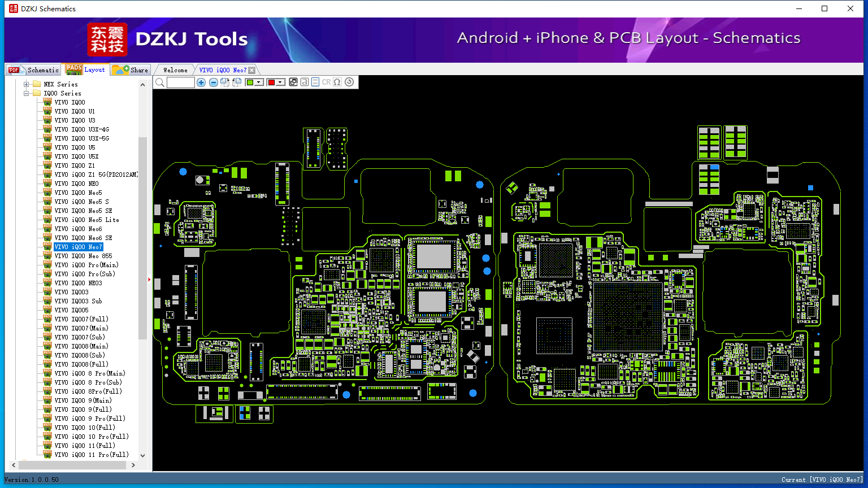Select the VIVO iQOO Neo7 document tab

223,70
